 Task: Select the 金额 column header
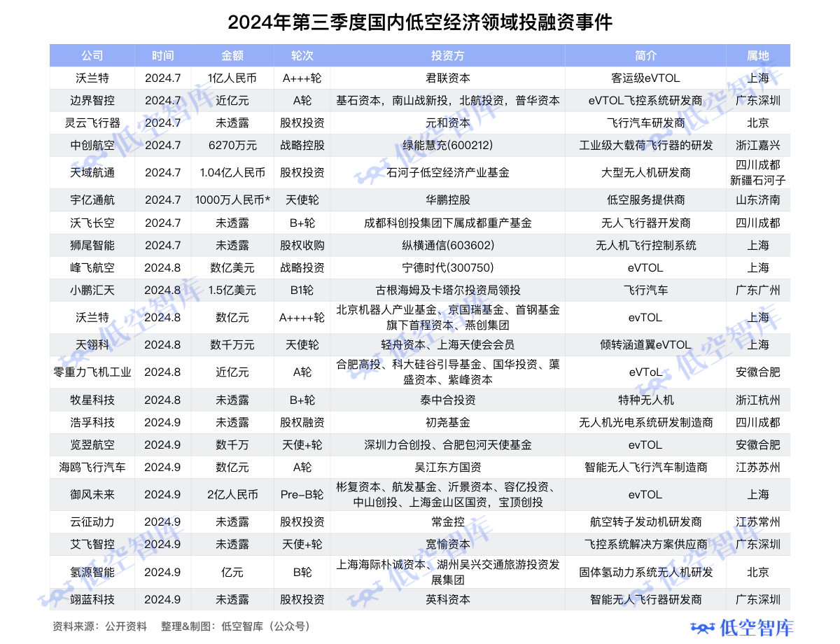pyautogui.click(x=232, y=56)
